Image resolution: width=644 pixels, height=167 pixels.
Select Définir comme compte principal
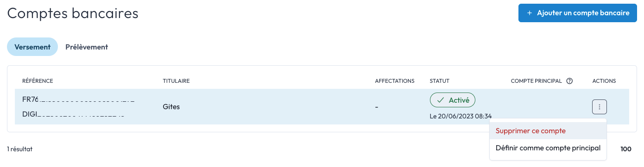(548, 148)
